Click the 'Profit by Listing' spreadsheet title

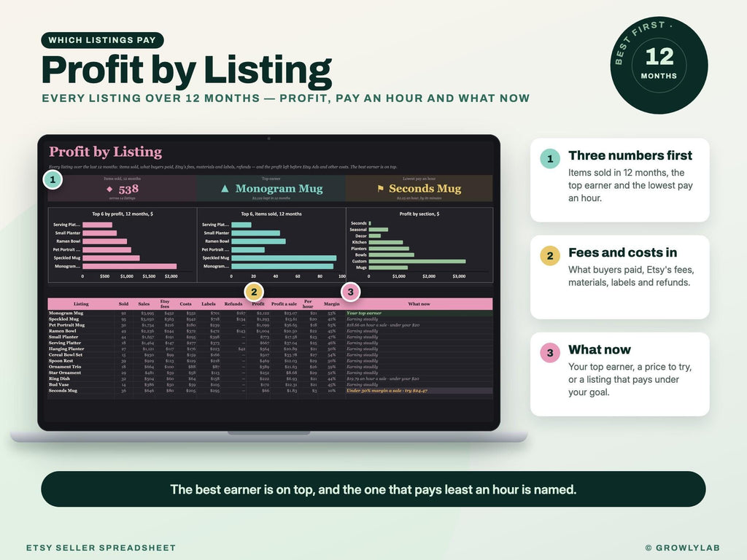tap(105, 152)
